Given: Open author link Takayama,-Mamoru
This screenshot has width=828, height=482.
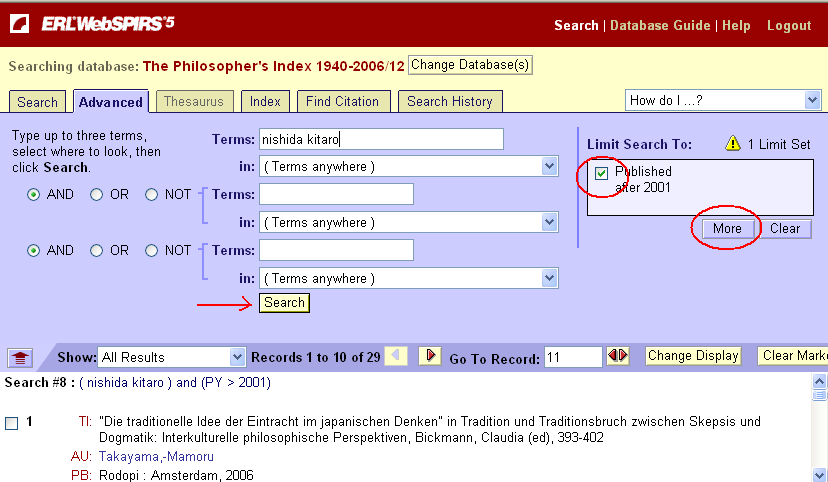Looking at the screenshot, I should 156,457.
